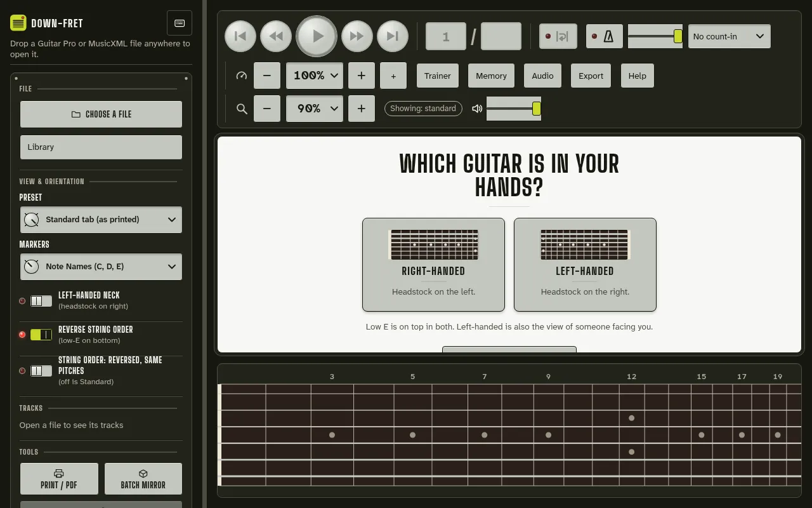Toggle Left-handed neck switch
Screen dimensions: 812x508
41,301
